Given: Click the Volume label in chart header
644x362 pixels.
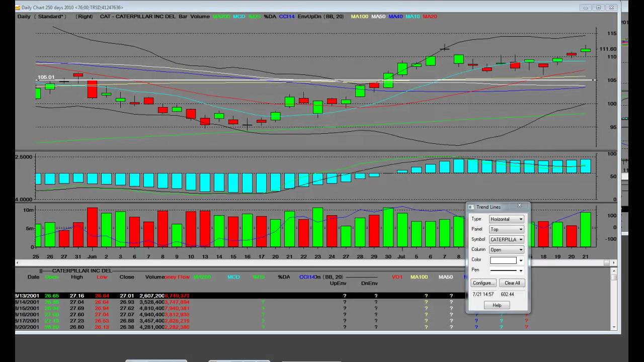Looking at the screenshot, I should [x=200, y=17].
